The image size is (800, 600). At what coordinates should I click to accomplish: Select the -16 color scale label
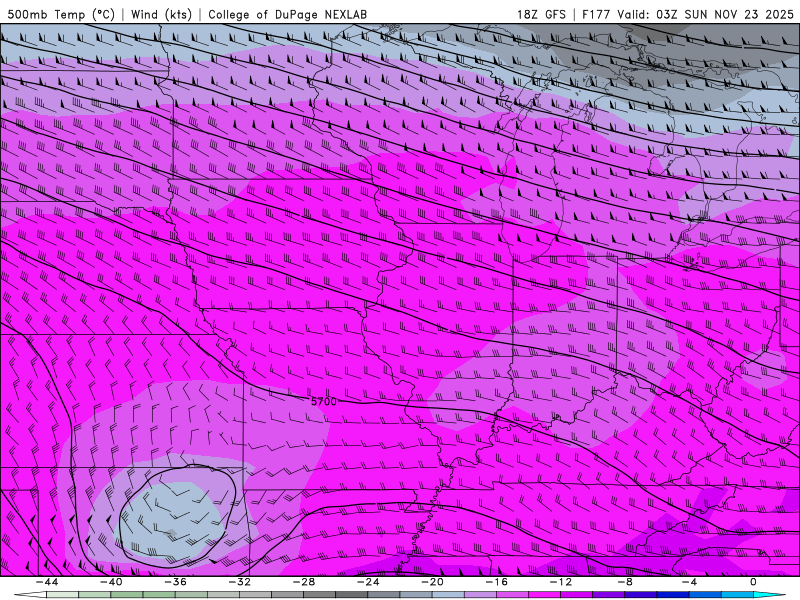(496, 582)
